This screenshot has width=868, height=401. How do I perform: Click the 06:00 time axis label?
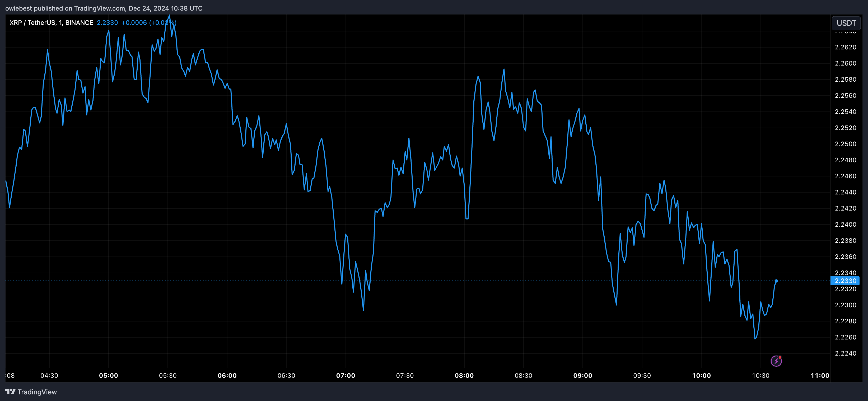227,375
